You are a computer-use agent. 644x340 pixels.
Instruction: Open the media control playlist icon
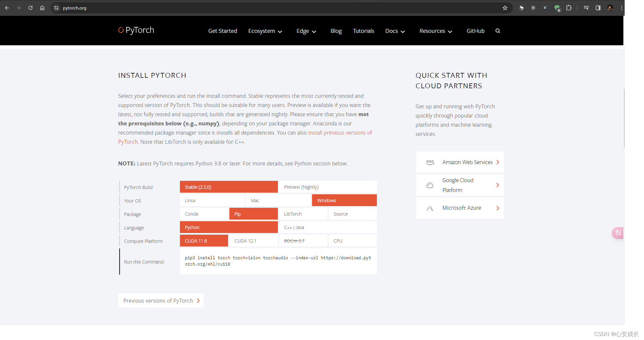point(586,8)
